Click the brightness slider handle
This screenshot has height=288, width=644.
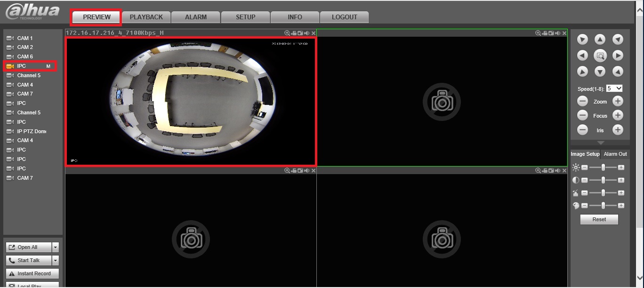point(603,167)
